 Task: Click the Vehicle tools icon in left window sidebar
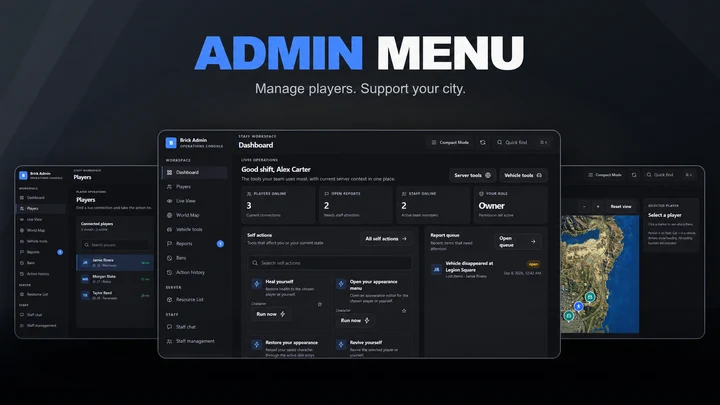pos(22,241)
